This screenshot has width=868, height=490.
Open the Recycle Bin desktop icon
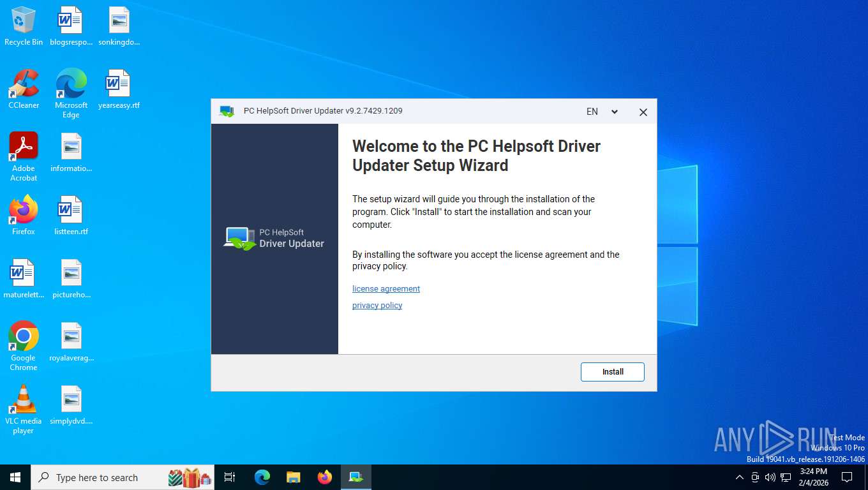[24, 26]
